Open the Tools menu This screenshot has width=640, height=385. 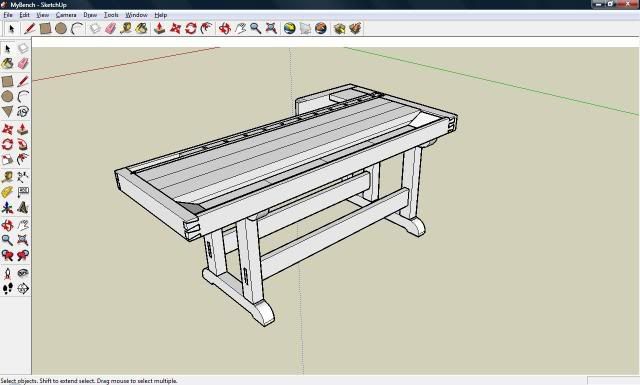tap(111, 15)
